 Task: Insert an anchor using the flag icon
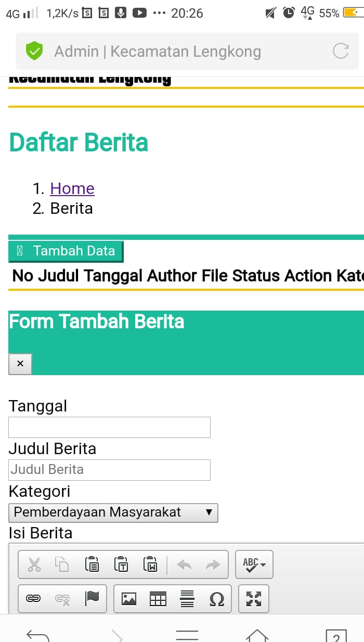[x=92, y=599]
